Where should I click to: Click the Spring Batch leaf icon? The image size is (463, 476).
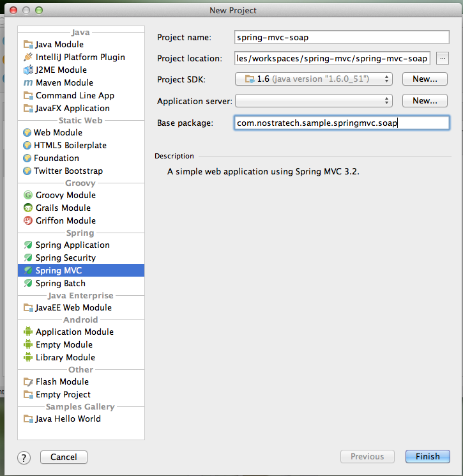click(x=28, y=283)
